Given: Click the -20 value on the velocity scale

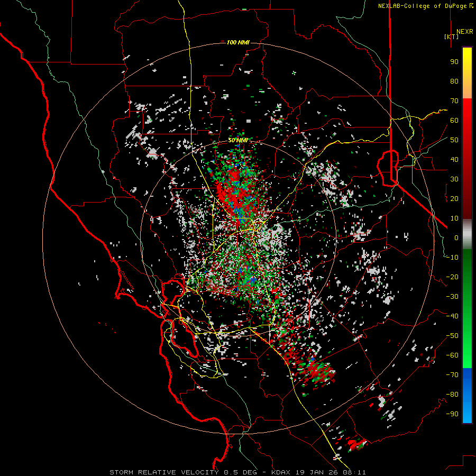Looking at the screenshot, I should coord(452,277).
